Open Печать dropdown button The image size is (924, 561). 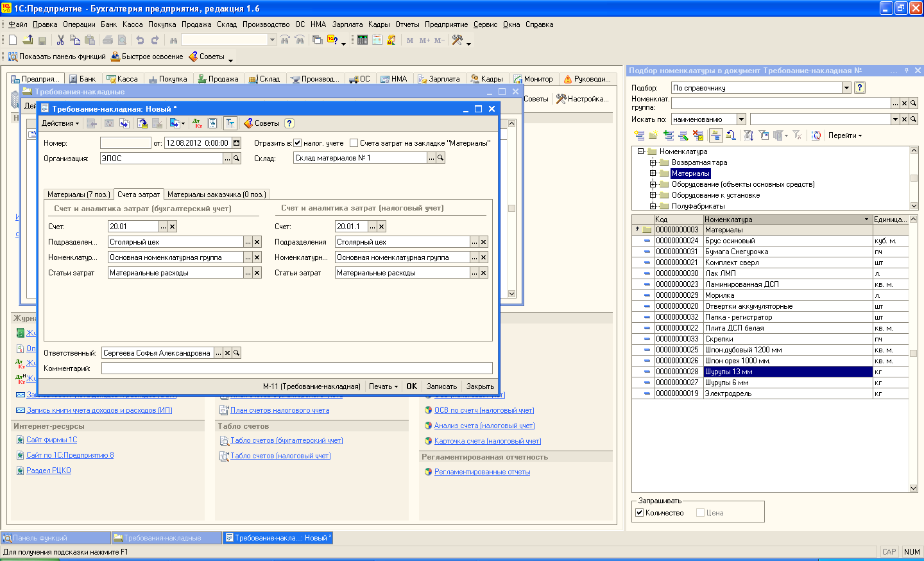[383, 386]
